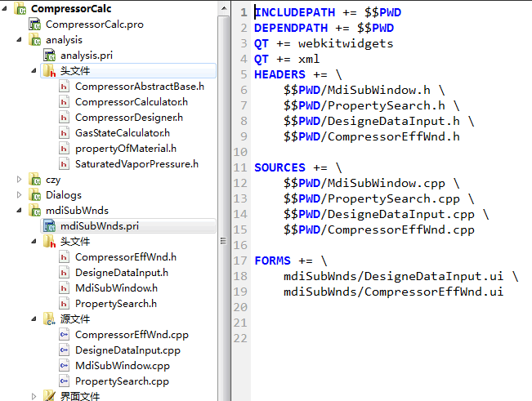The width and height of the screenshot is (532, 401).
Task: Click xml on line 4
Action: [309, 60]
